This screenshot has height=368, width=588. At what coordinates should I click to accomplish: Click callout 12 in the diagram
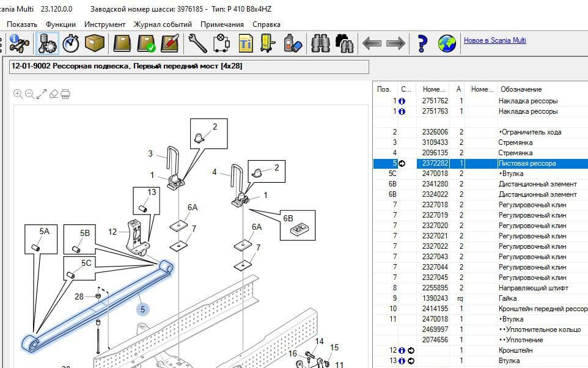pyautogui.click(x=112, y=232)
